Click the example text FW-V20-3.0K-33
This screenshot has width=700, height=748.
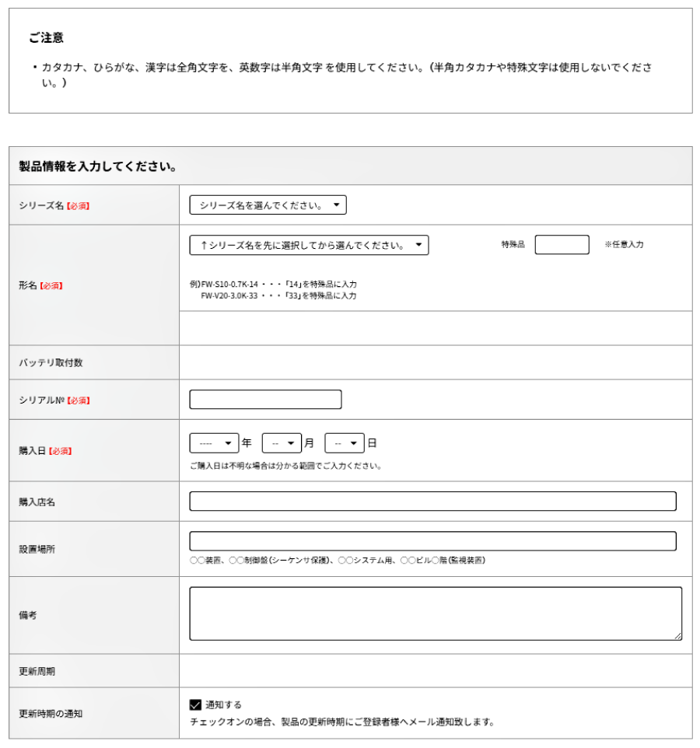[x=229, y=295]
